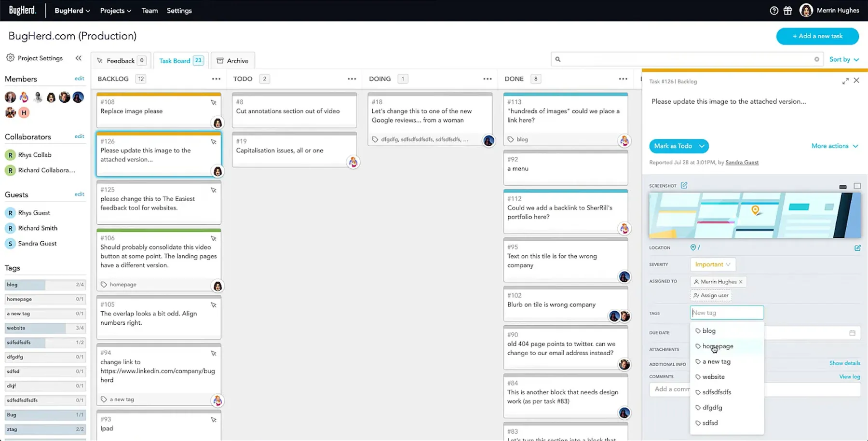Expand task #126 panel with the diagonal arrows icon
868x441 pixels.
click(845, 81)
